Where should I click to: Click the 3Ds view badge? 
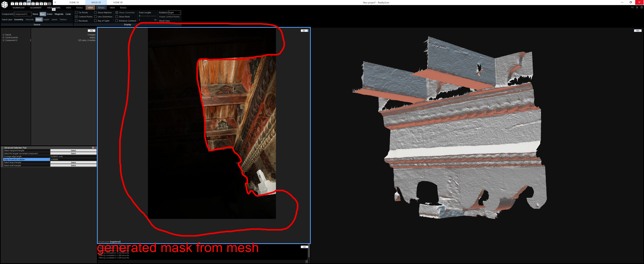(638, 31)
